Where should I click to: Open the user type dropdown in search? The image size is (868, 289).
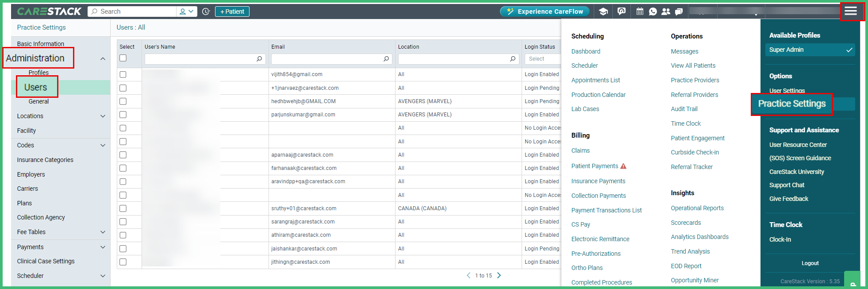pyautogui.click(x=187, y=12)
